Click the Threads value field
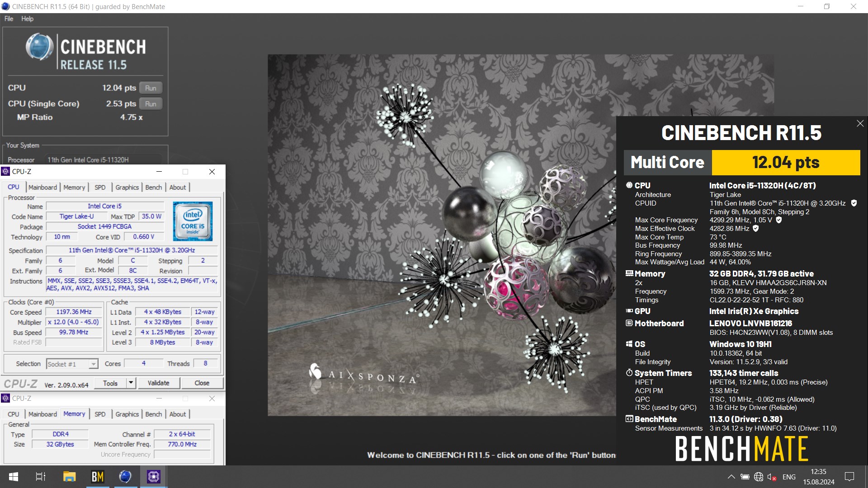Image resolution: width=868 pixels, height=488 pixels. 205,363
